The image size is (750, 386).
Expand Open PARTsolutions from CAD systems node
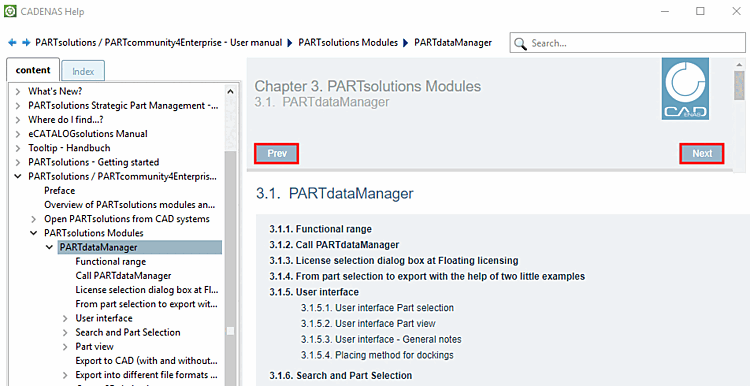(33, 219)
